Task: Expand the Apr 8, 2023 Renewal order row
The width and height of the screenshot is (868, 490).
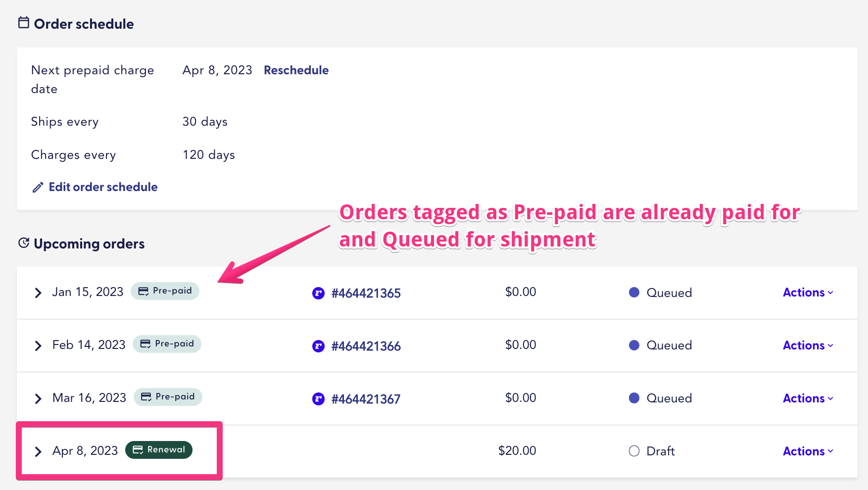Action: tap(38, 451)
